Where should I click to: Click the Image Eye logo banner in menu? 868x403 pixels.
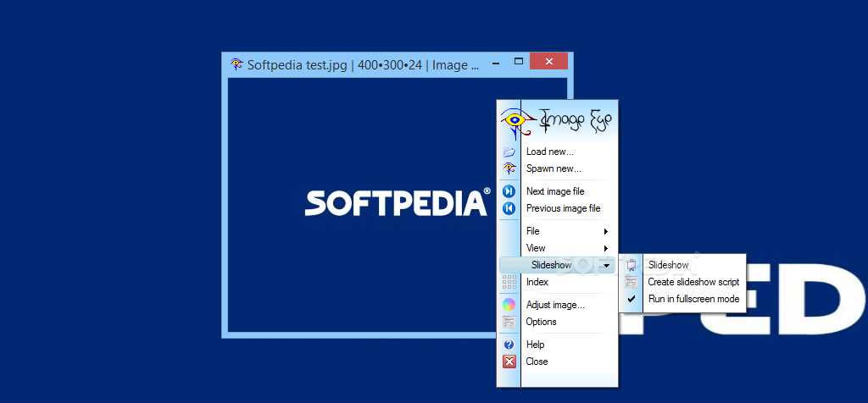557,122
